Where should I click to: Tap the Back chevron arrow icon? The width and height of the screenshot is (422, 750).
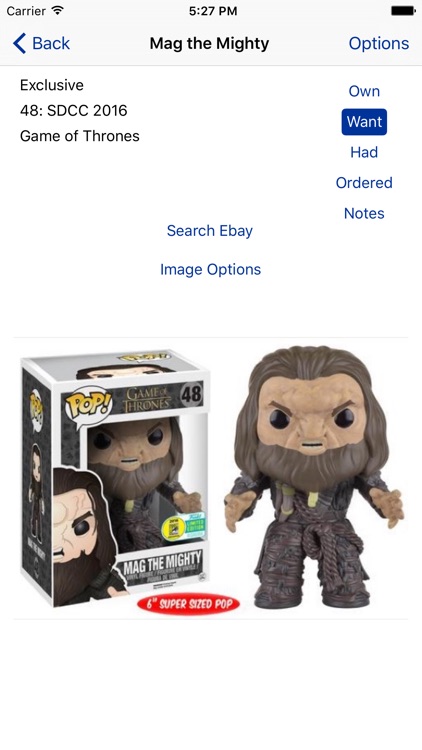[x=19, y=44]
